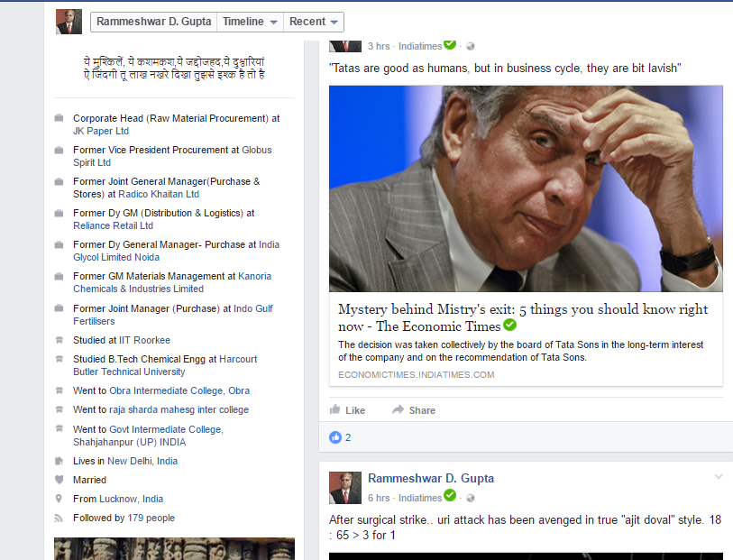The image size is (733, 560).
Task: Click briefcase icon beside Kanoria Chemicals entry
Action: point(59,276)
